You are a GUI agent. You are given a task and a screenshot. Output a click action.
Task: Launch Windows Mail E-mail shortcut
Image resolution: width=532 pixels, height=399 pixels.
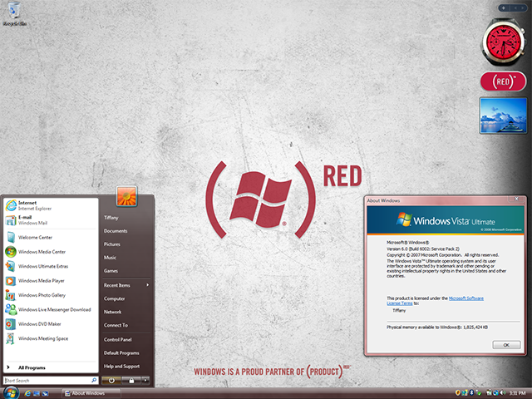[x=33, y=220]
